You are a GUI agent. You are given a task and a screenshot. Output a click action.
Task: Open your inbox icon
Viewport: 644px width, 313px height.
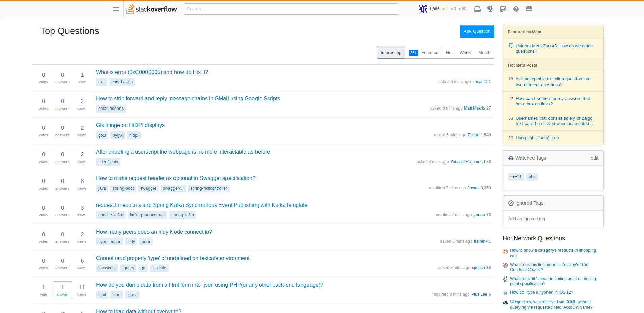(x=477, y=9)
